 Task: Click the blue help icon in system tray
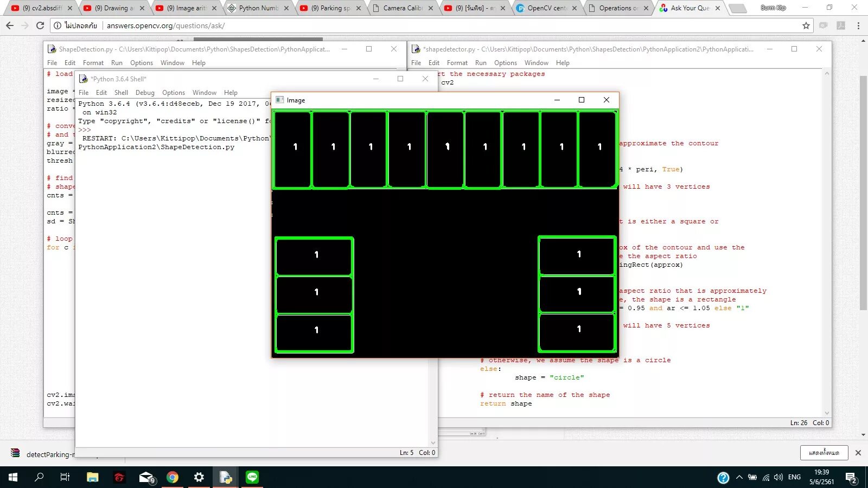pyautogui.click(x=723, y=478)
